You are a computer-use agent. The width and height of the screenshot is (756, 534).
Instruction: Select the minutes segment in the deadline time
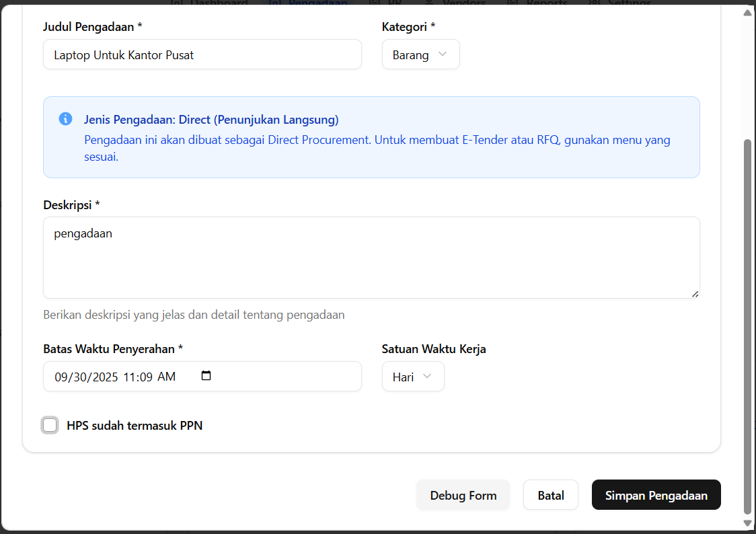[147, 377]
